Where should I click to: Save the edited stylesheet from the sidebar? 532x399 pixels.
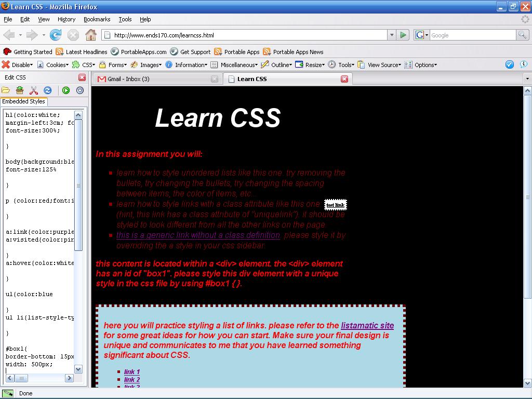pos(19,90)
